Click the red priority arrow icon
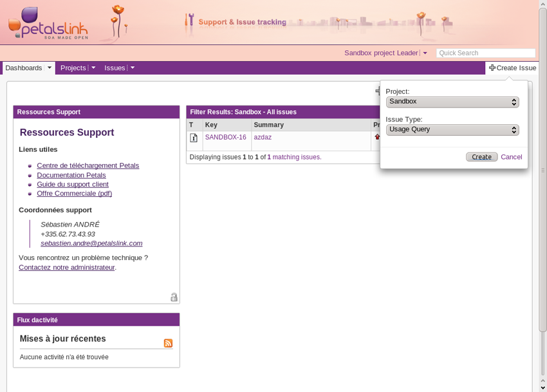547x392 pixels. [377, 137]
